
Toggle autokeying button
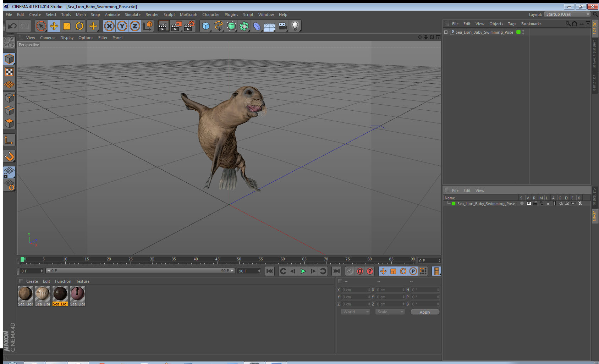[x=360, y=271]
